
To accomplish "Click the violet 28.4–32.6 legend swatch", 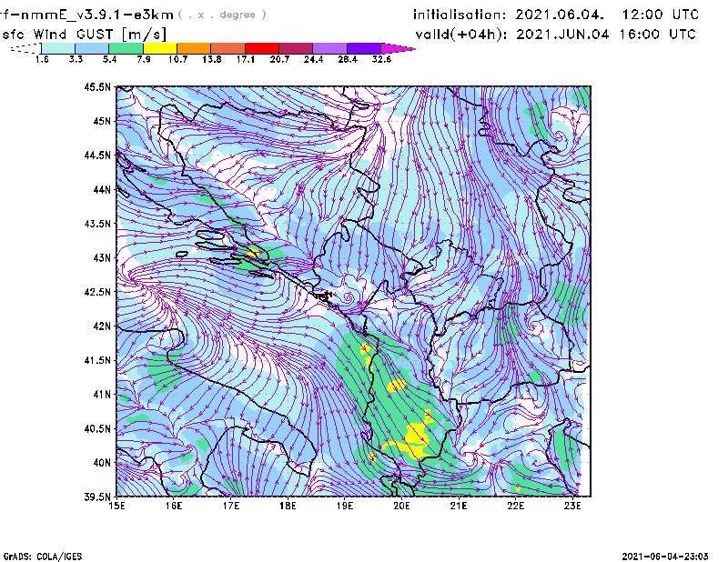I will tap(364, 48).
